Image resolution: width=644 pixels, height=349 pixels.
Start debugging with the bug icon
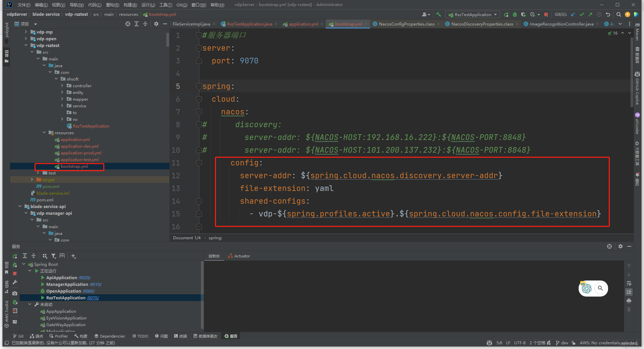click(515, 14)
